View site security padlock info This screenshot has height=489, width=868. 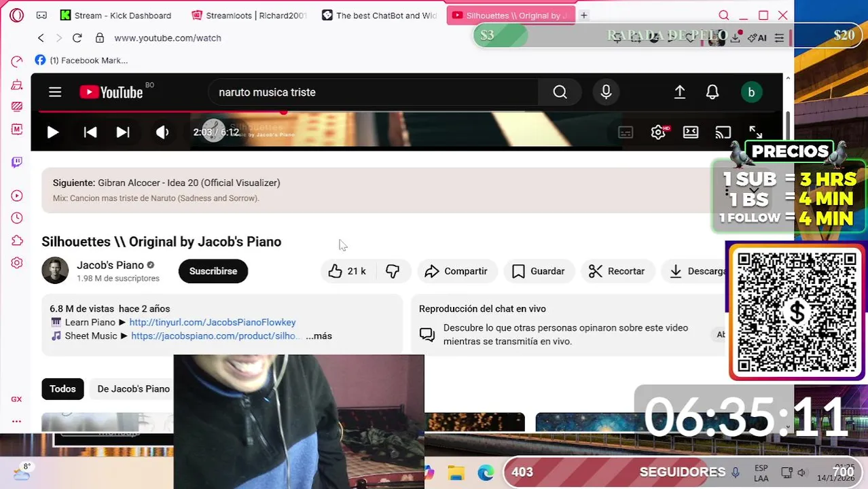100,38
